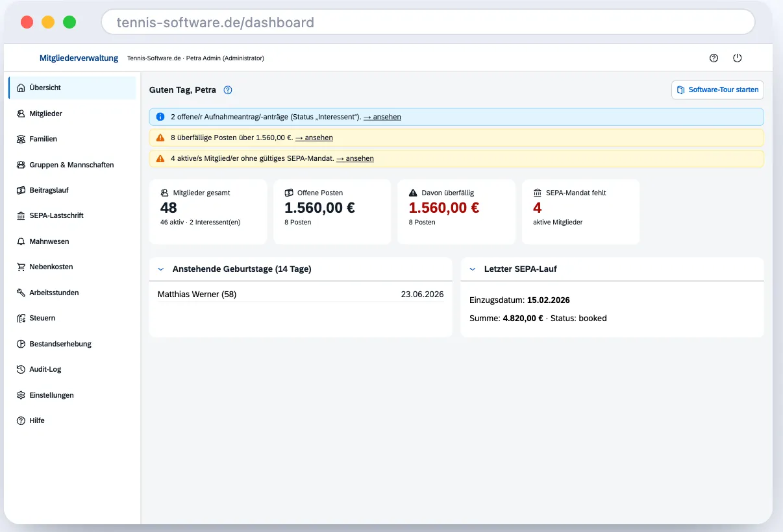Click the bank icon beside SEPA-Lastschrift
The width and height of the screenshot is (783, 532).
click(21, 215)
